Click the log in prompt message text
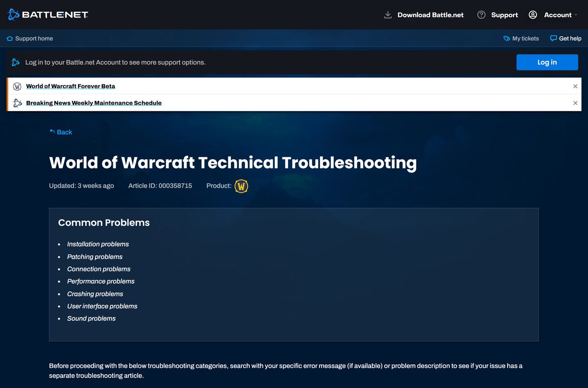 115,62
